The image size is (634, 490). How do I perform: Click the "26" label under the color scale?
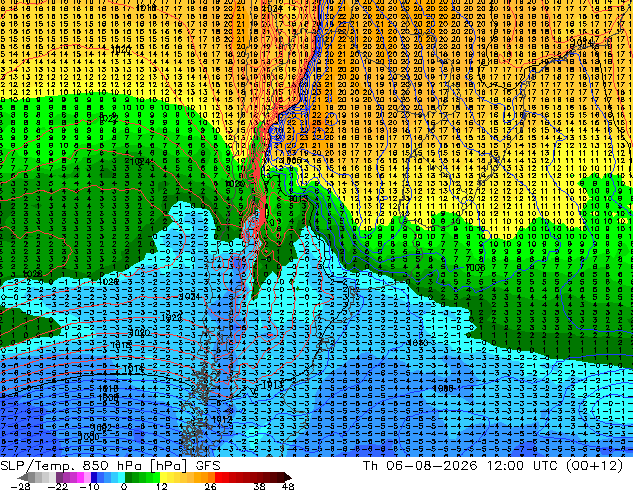210,486
